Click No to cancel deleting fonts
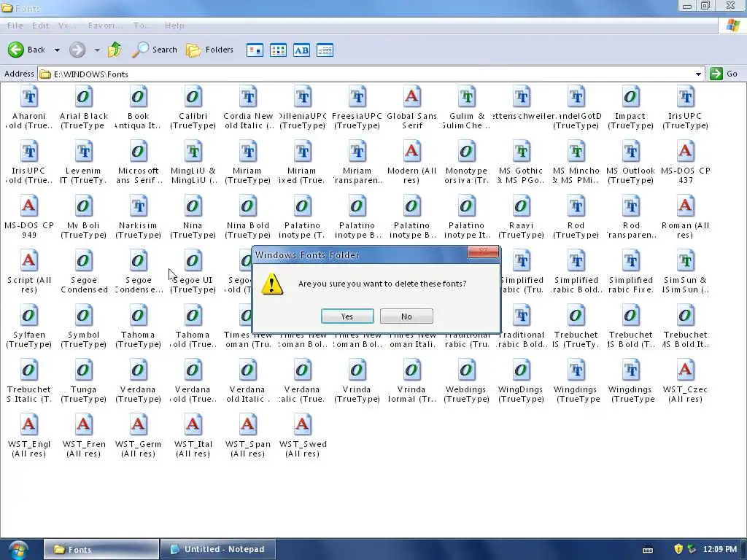This screenshot has height=560, width=747. coord(406,316)
